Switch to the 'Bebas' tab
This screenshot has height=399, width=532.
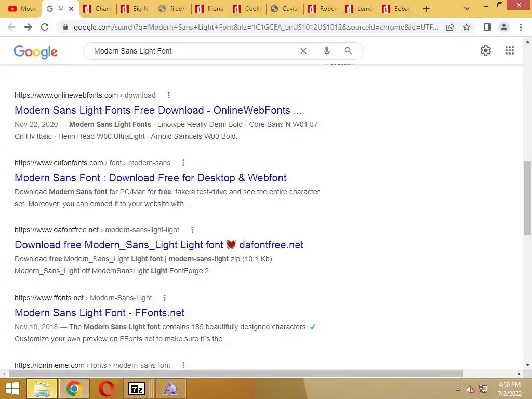pos(396,9)
